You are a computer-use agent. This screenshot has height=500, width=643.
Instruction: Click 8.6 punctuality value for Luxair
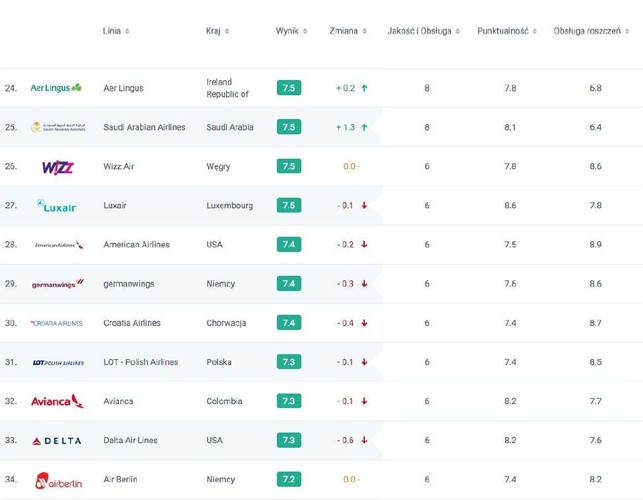(x=510, y=205)
